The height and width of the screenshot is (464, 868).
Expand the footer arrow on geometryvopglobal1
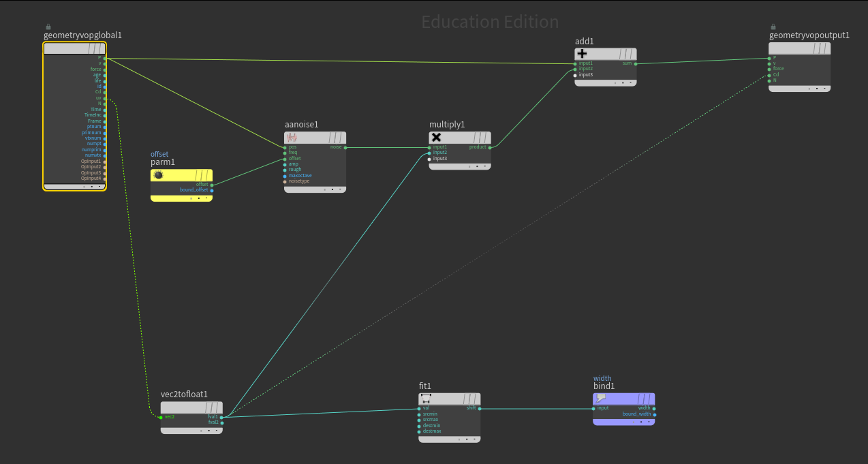click(x=99, y=186)
